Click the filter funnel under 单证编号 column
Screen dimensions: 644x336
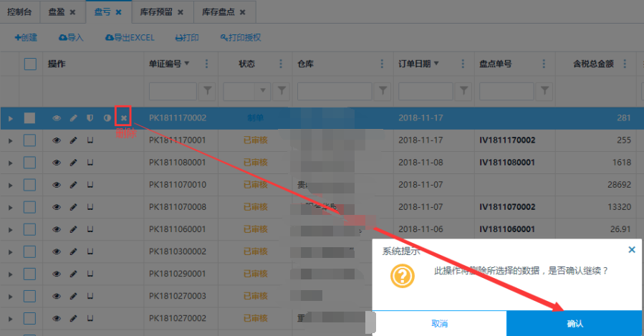coord(208,91)
